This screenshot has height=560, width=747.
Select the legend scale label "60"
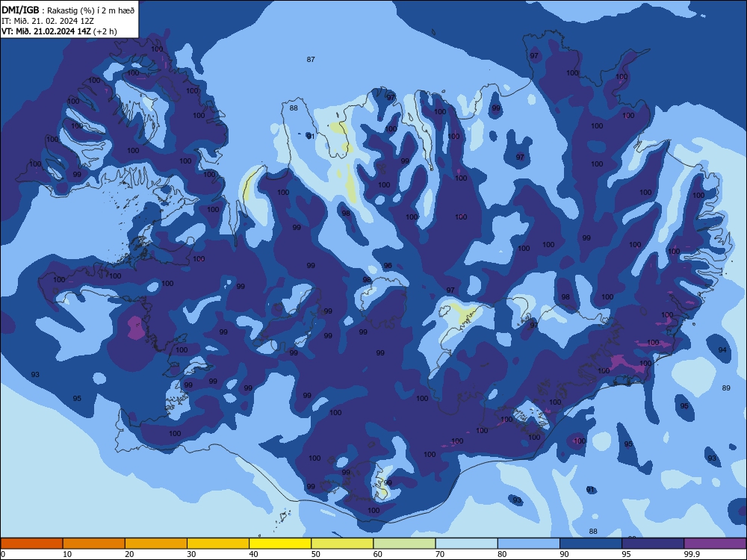(x=378, y=554)
